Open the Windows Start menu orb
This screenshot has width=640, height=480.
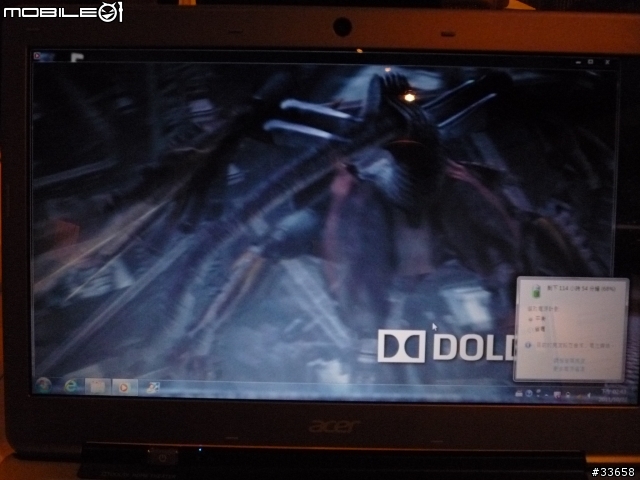click(43, 385)
